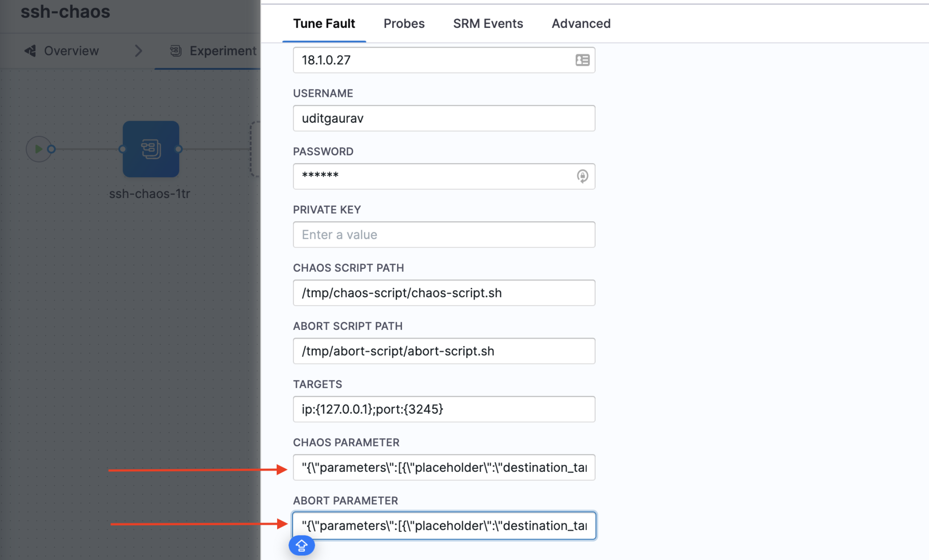Click the blue upload floating icon
929x560 pixels.
point(301,545)
